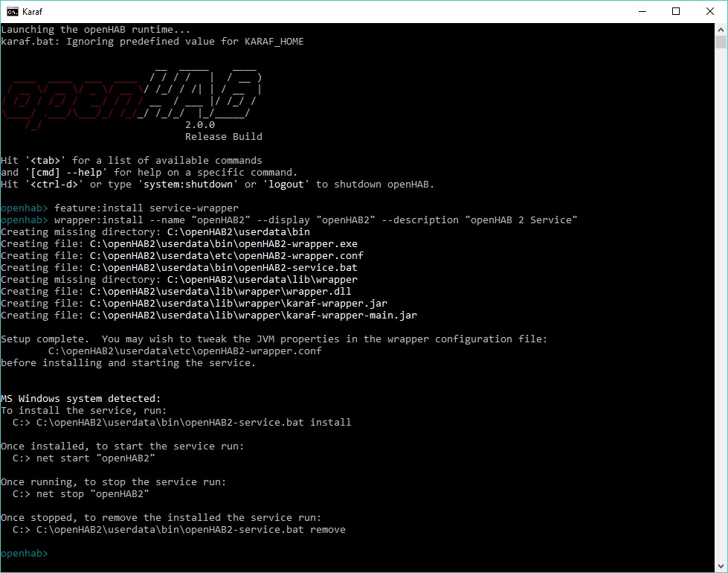
Task: Click 'before installing and starting the service.'
Action: (x=128, y=363)
